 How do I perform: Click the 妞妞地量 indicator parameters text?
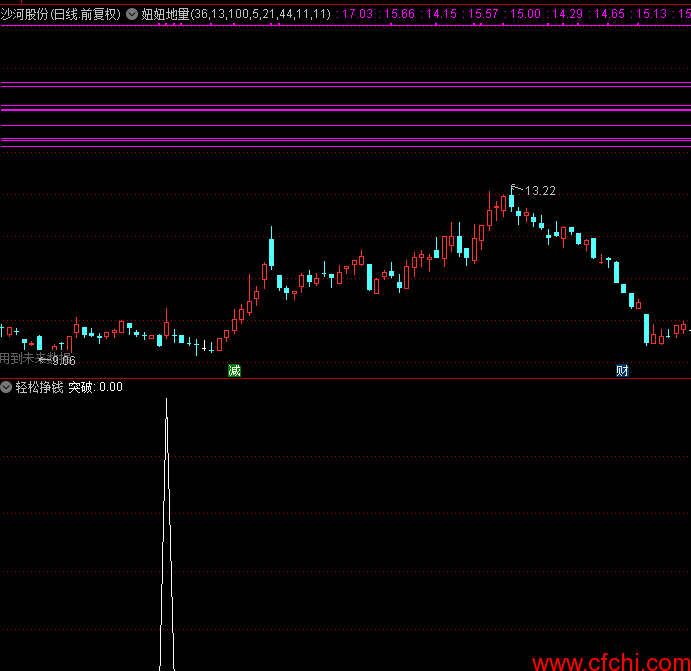pyautogui.click(x=236, y=14)
